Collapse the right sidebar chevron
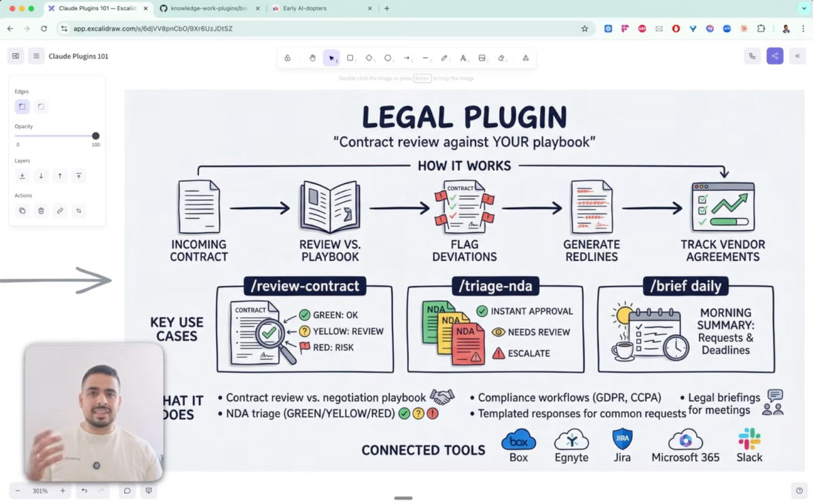The height and width of the screenshot is (504, 815). click(797, 56)
